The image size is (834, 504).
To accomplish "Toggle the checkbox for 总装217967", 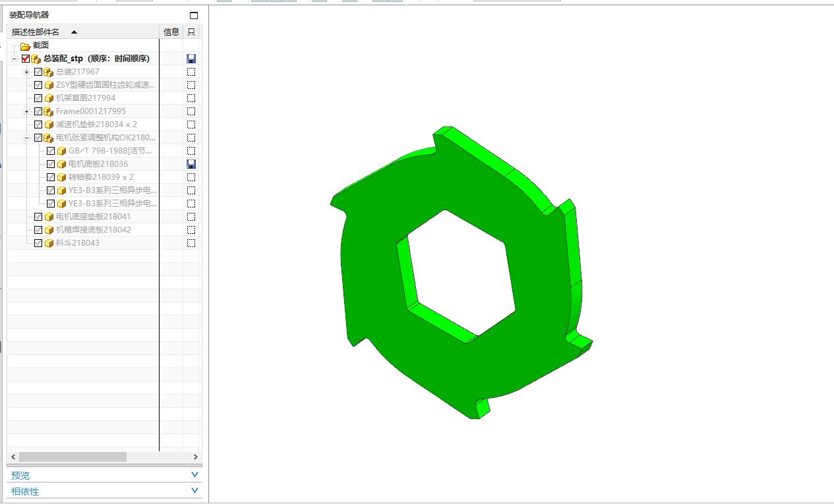I will (x=38, y=72).
